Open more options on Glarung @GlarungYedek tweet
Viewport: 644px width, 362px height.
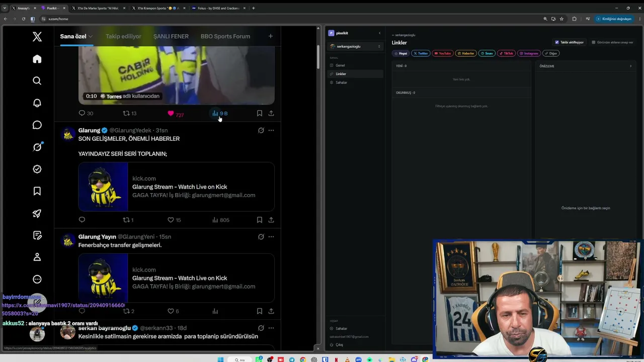(x=271, y=130)
